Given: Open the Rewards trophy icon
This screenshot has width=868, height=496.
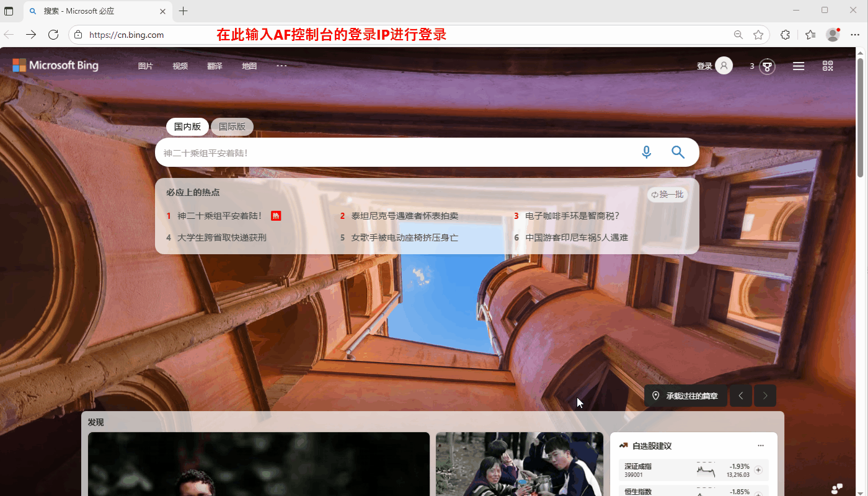Looking at the screenshot, I should click(x=767, y=66).
